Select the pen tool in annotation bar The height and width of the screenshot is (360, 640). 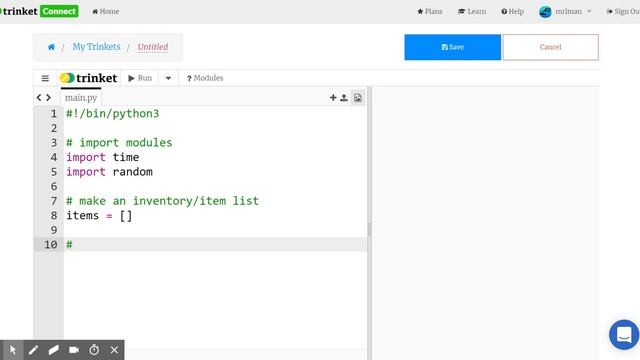click(33, 350)
